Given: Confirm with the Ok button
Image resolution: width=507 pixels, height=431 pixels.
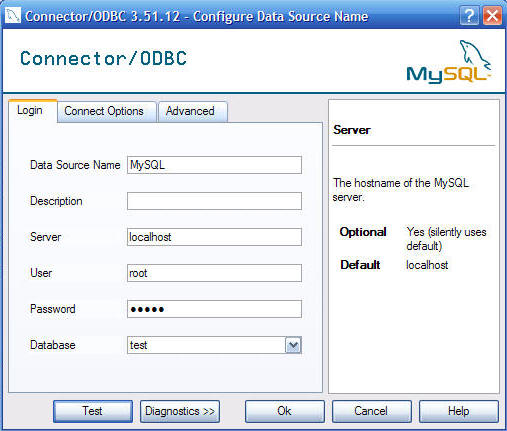Looking at the screenshot, I should click(285, 411).
